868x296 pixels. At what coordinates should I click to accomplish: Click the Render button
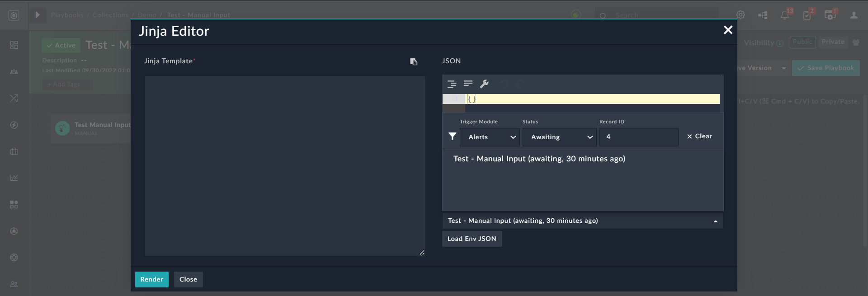click(152, 279)
